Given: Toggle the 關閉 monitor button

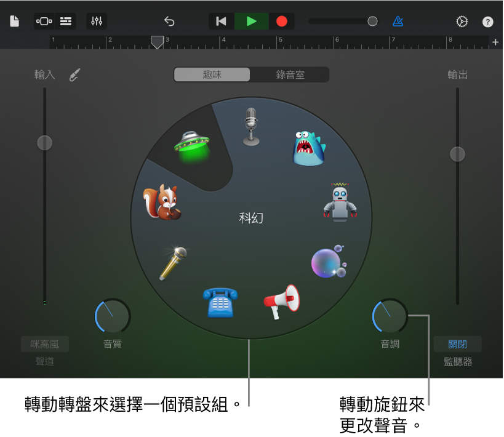Looking at the screenshot, I should [457, 344].
